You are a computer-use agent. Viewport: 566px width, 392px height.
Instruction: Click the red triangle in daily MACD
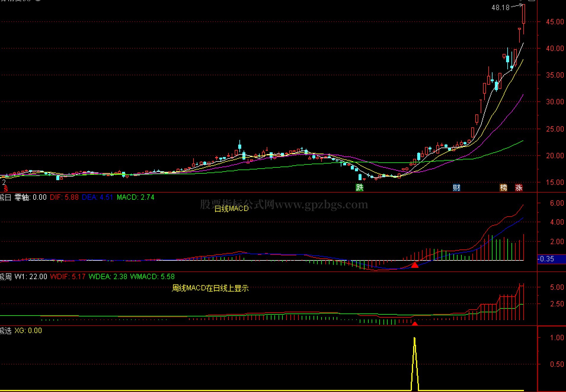[x=415, y=265]
